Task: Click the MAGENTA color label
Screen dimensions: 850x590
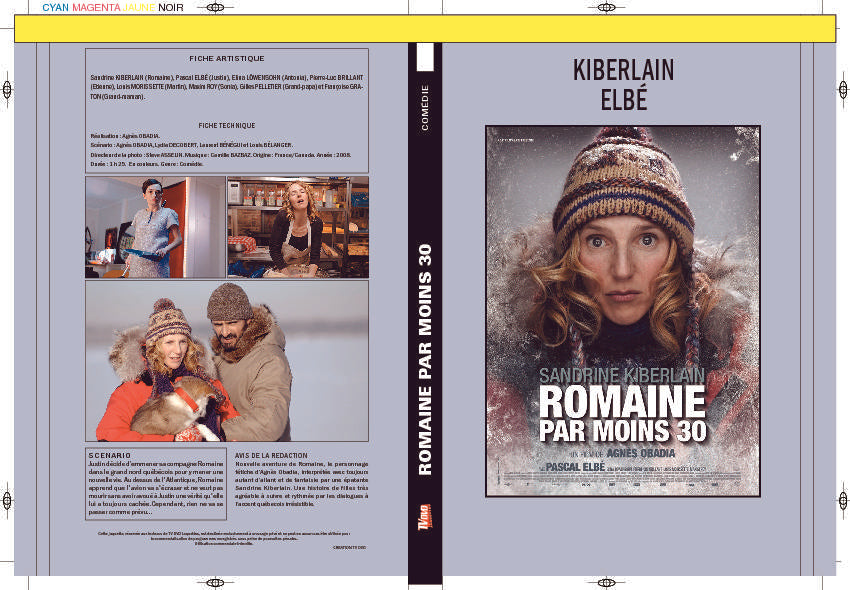Action: coord(96,8)
